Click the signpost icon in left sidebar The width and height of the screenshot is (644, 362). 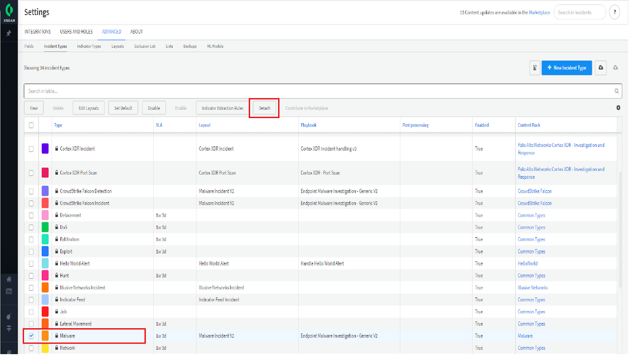click(9, 329)
